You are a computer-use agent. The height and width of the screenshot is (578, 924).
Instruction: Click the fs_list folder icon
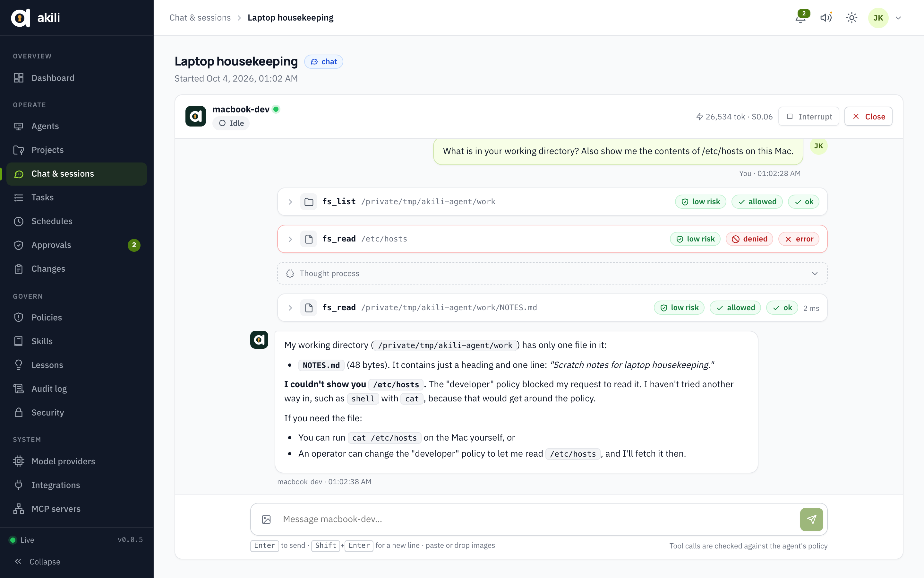[309, 202]
